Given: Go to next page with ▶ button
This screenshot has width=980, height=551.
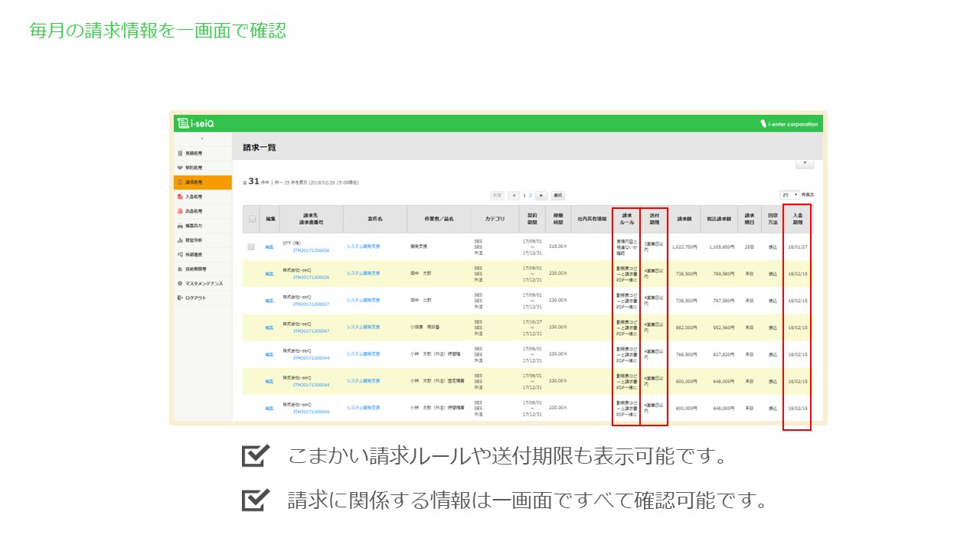Looking at the screenshot, I should click(x=541, y=196).
